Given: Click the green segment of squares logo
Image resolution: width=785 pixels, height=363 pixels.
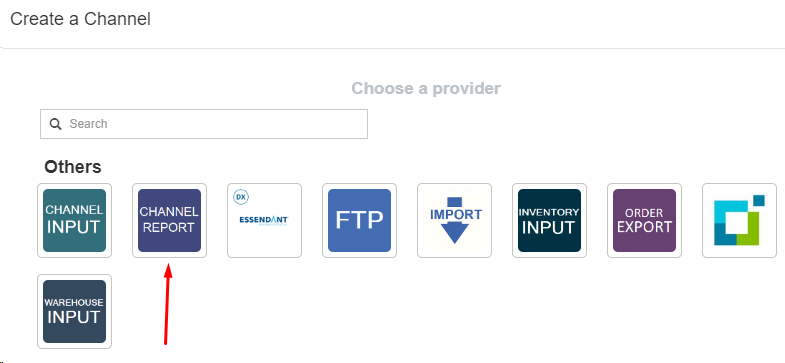Looking at the screenshot, I should pyautogui.click(x=748, y=231).
